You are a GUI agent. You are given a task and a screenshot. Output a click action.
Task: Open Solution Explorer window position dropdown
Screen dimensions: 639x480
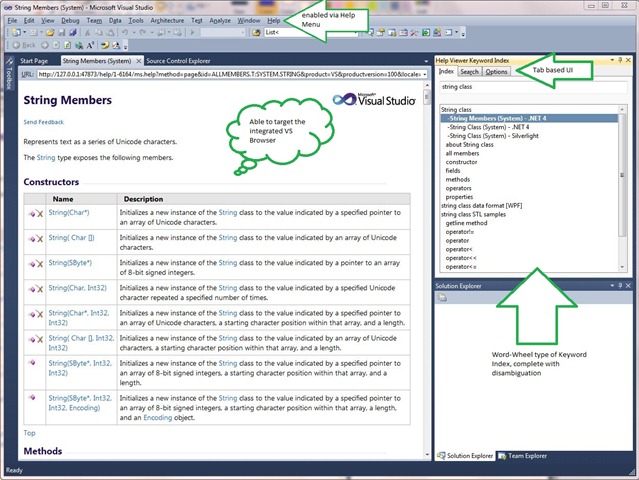click(613, 286)
